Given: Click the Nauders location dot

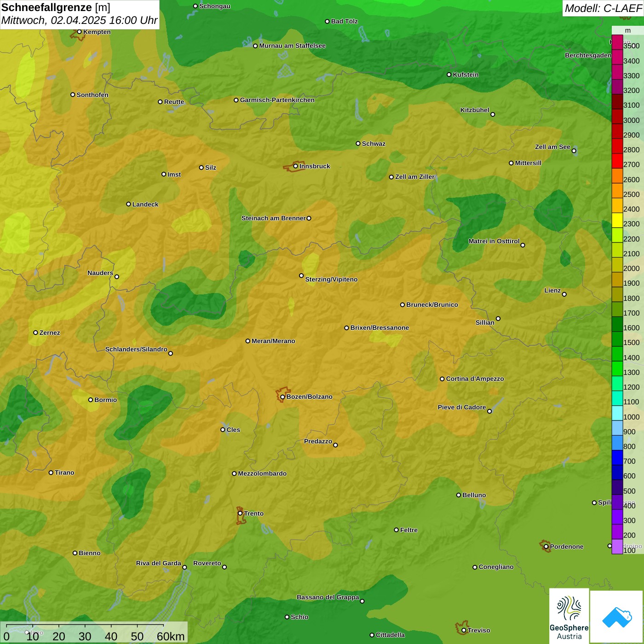Looking at the screenshot, I should (x=117, y=276).
